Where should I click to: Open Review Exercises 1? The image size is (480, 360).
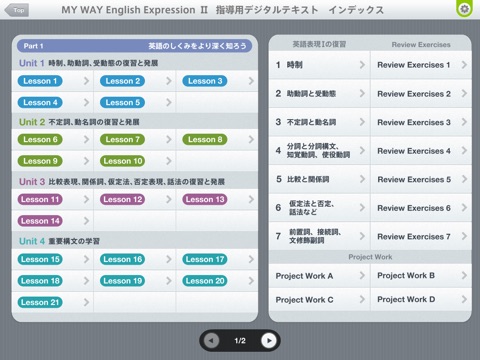(x=421, y=65)
